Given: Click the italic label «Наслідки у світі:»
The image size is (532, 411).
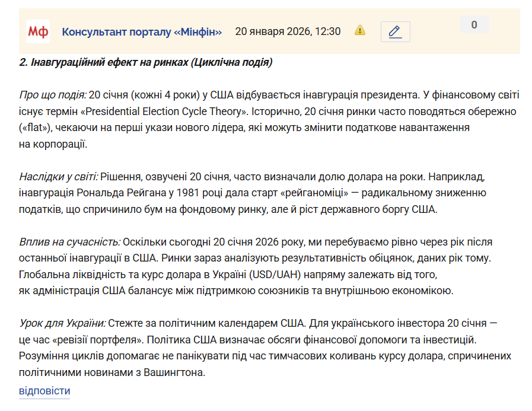Looking at the screenshot, I should point(58,177).
